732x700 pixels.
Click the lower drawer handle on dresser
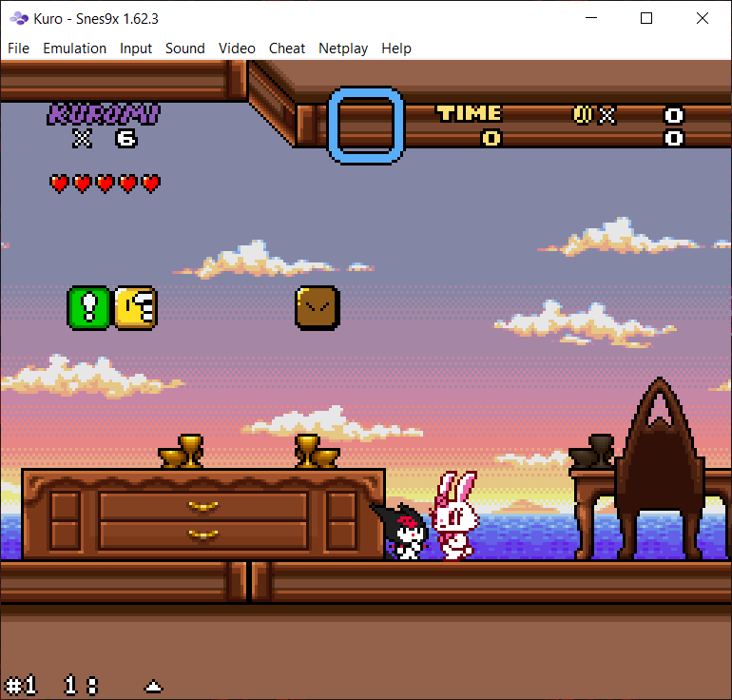click(x=203, y=534)
